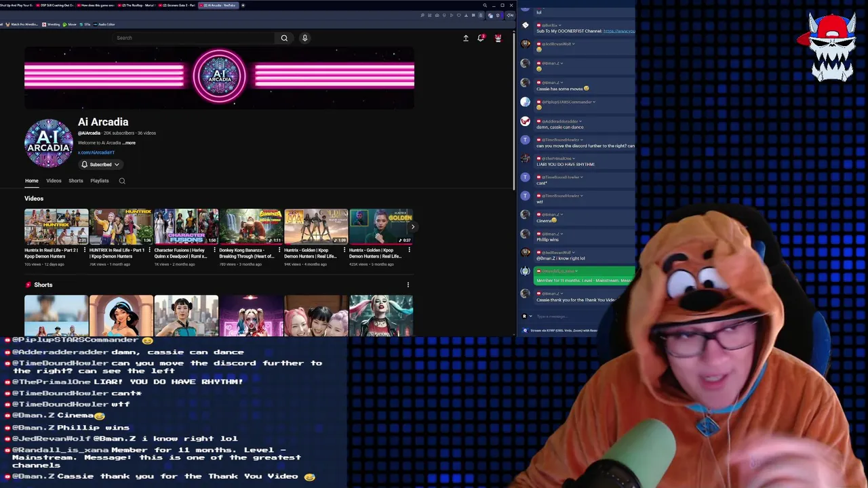Open the account avatar menu
868x488 pixels.
(x=498, y=38)
